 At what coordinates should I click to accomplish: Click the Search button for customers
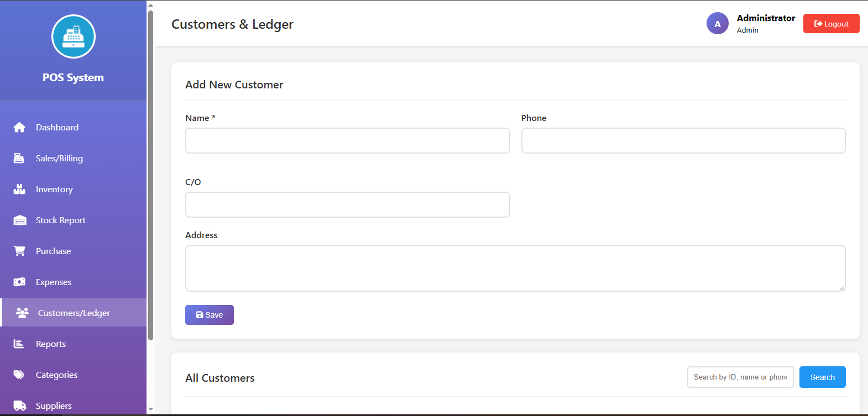point(822,377)
